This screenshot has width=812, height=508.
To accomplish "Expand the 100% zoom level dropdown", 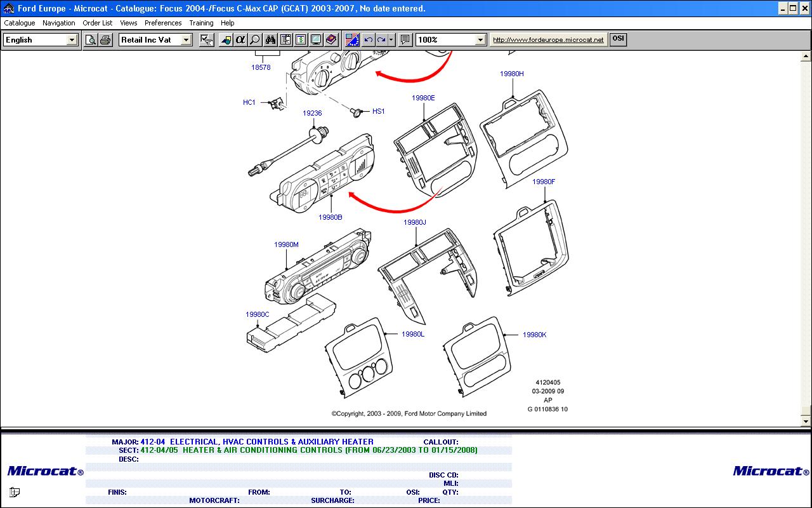I will tap(480, 40).
